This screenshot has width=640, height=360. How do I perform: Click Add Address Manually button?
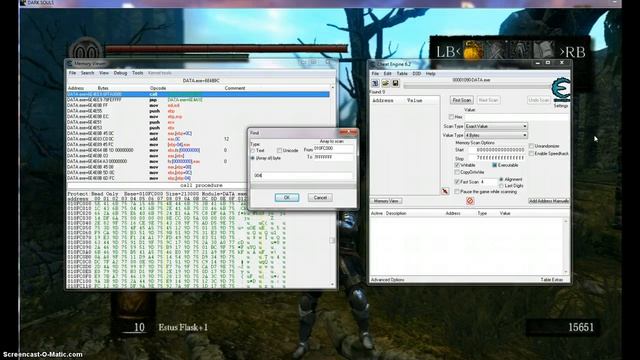(549, 201)
